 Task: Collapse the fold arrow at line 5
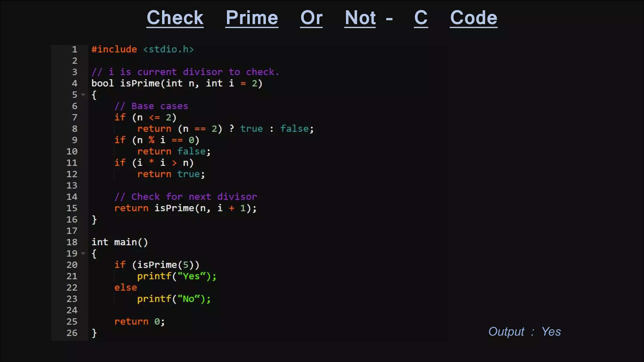pos(83,95)
